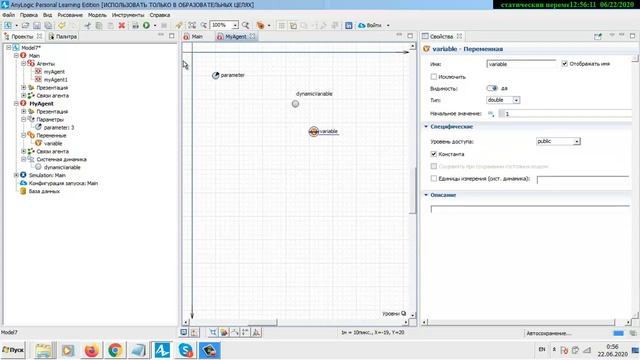The height and width of the screenshot is (360, 640).
Task: Open the Run model dropdown arrow
Action: point(155,25)
